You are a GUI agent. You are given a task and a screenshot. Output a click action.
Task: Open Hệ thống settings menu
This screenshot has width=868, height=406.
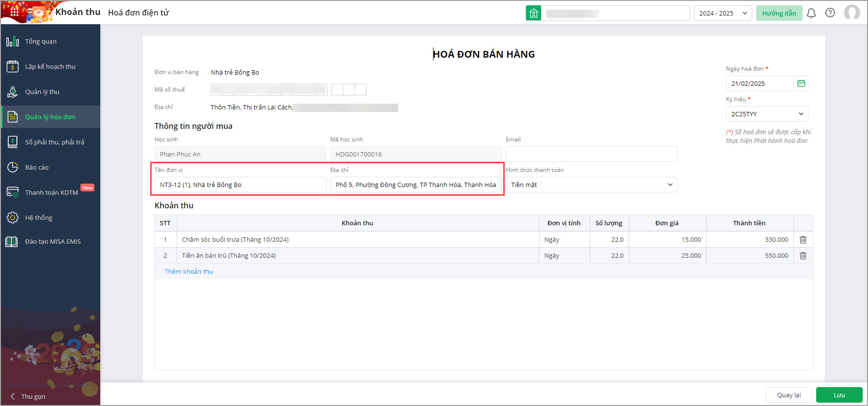(39, 218)
